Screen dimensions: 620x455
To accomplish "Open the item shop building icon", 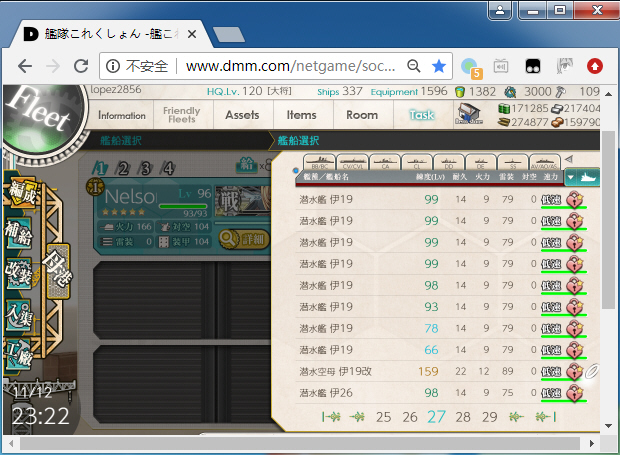I will coord(469,113).
